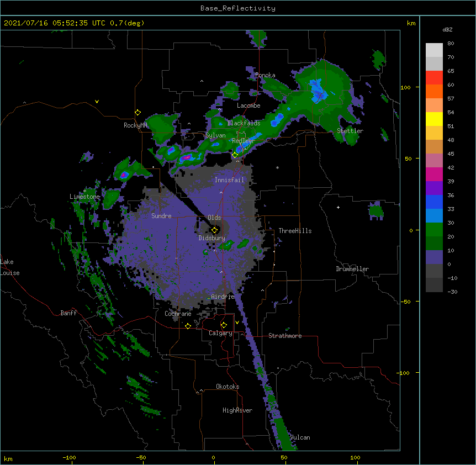
Task: Click the Cochrane town label
Action: click(x=178, y=314)
